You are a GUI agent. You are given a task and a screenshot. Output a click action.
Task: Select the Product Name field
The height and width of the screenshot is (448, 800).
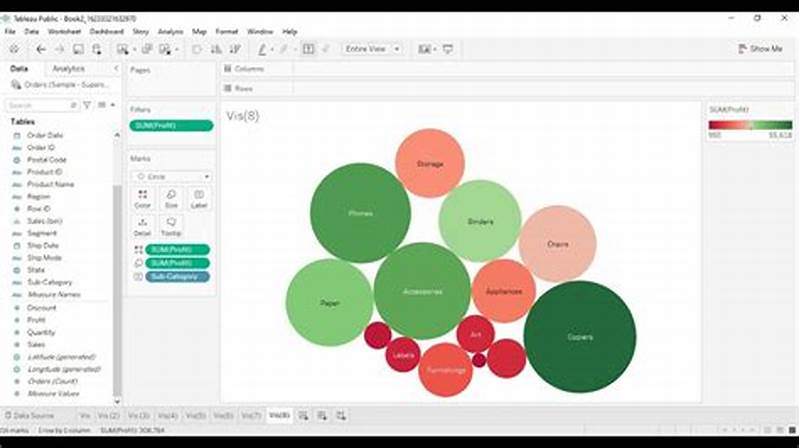point(51,184)
